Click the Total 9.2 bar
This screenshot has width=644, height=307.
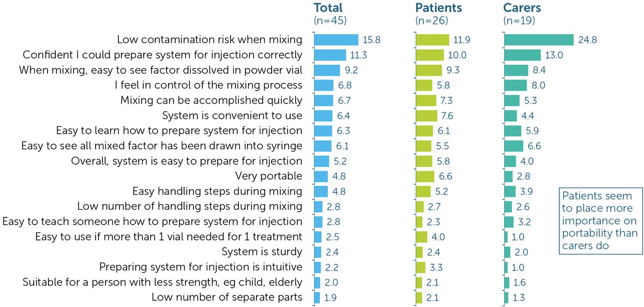(327, 70)
